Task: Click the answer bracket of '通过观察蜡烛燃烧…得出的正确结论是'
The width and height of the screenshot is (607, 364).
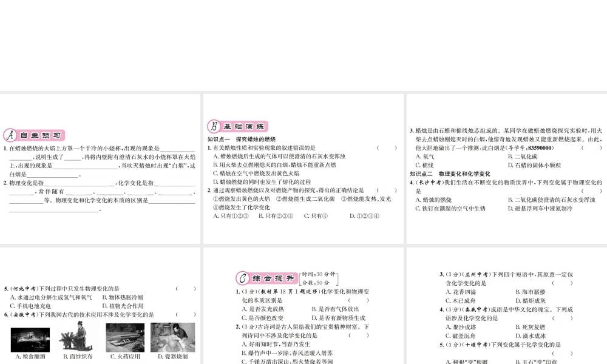Action: coord(387,190)
